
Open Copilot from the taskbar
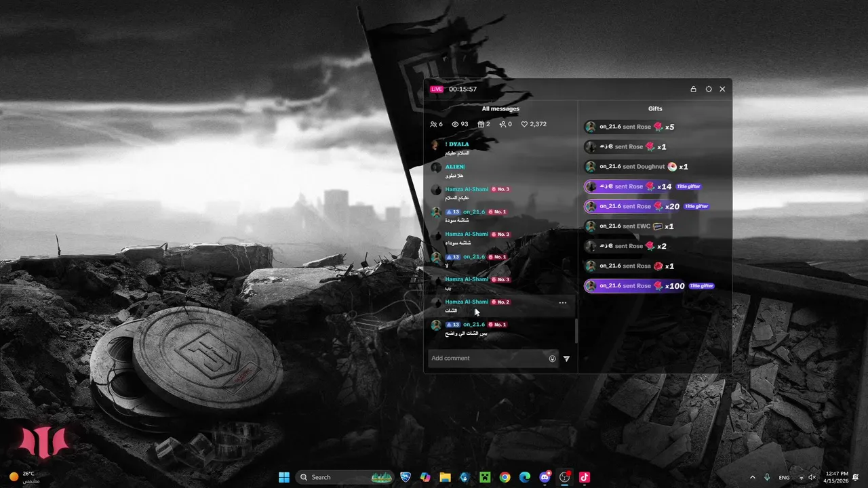point(425,477)
